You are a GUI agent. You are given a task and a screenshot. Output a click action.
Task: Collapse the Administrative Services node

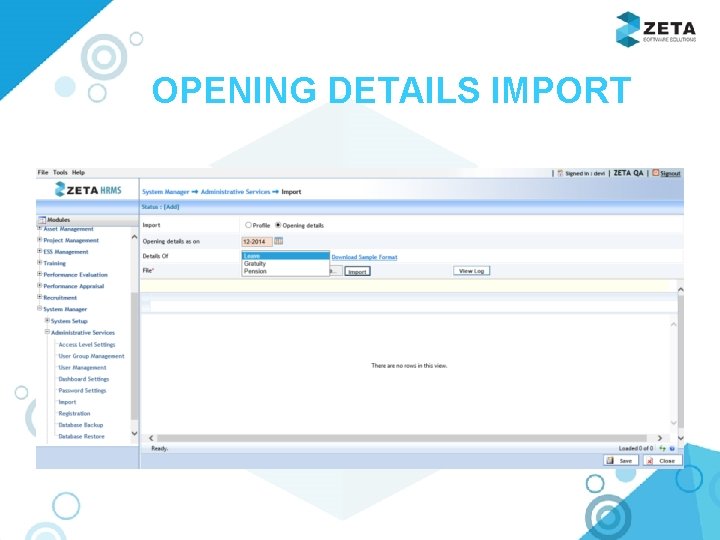coord(47,332)
